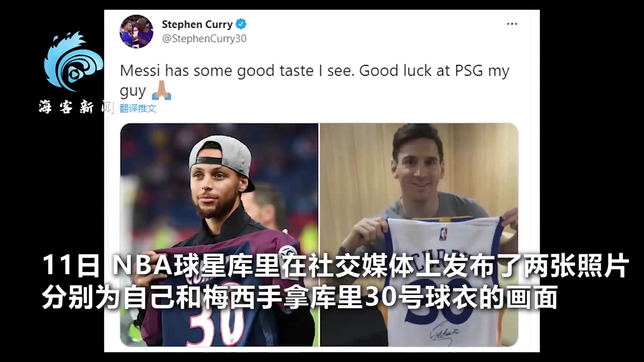This screenshot has height=362, width=644.
Task: Click the blue verified badge icon
Action: tap(241, 24)
